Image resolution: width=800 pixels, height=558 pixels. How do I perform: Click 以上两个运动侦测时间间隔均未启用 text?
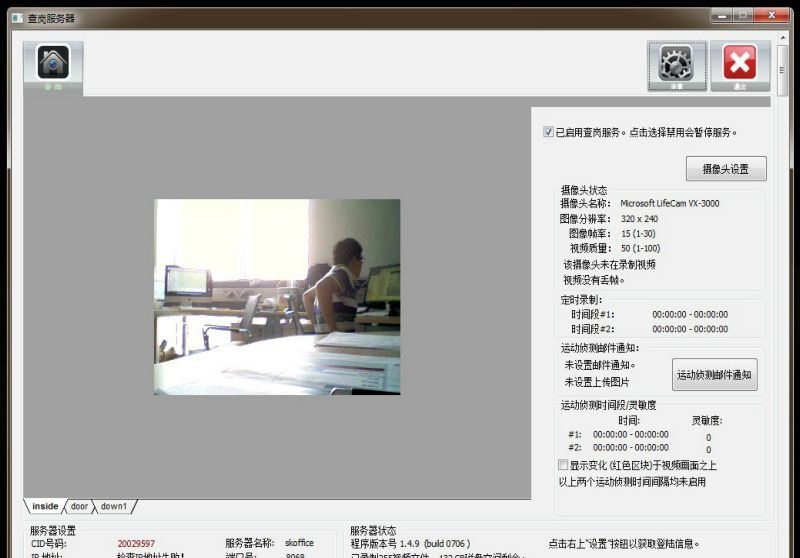tap(632, 481)
